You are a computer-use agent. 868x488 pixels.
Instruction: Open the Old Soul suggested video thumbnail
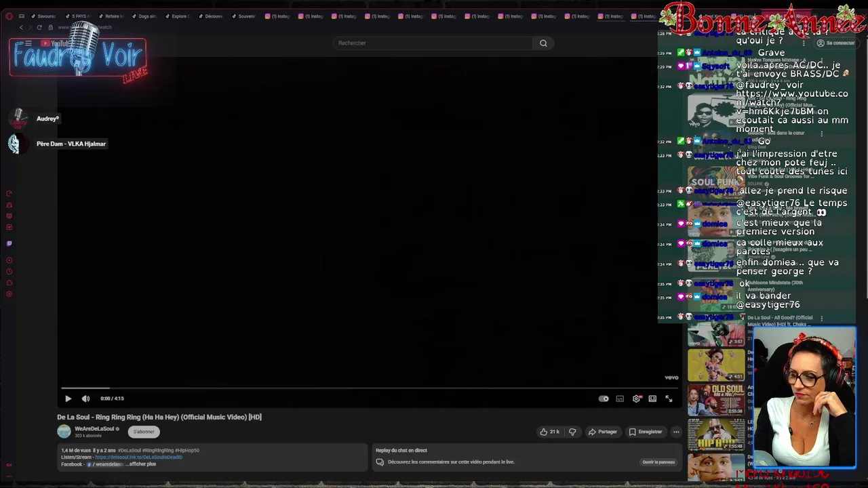tap(716, 400)
